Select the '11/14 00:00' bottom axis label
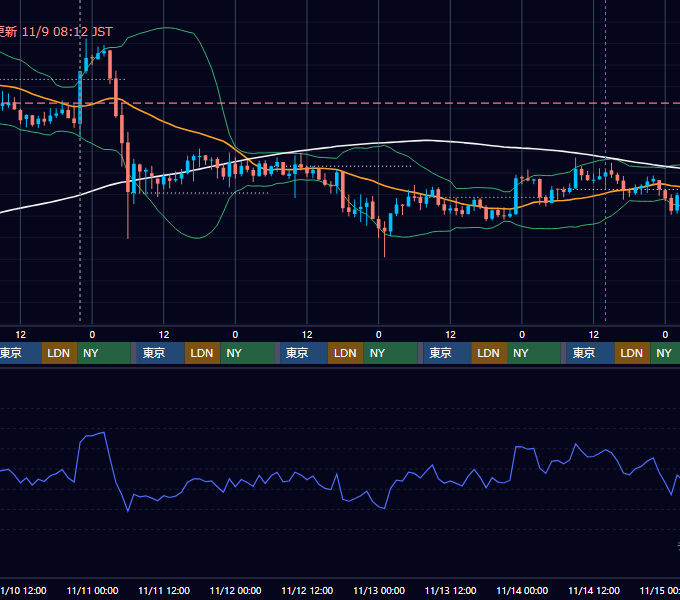 point(522,590)
